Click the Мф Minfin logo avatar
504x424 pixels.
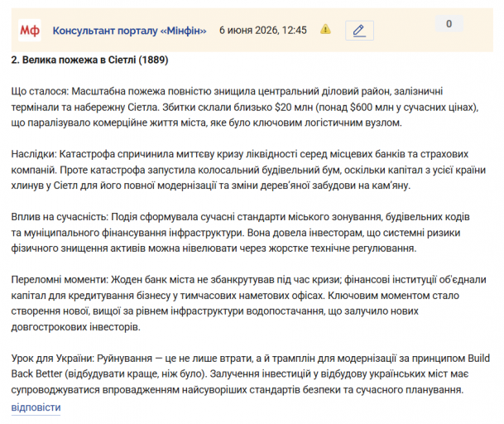30,31
